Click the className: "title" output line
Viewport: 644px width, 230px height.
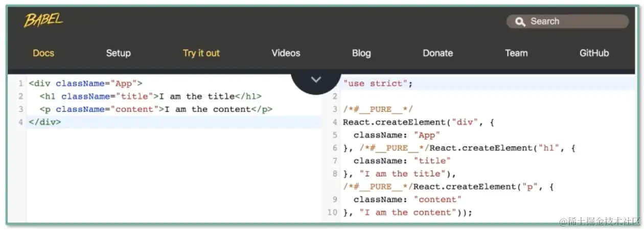[x=402, y=161]
